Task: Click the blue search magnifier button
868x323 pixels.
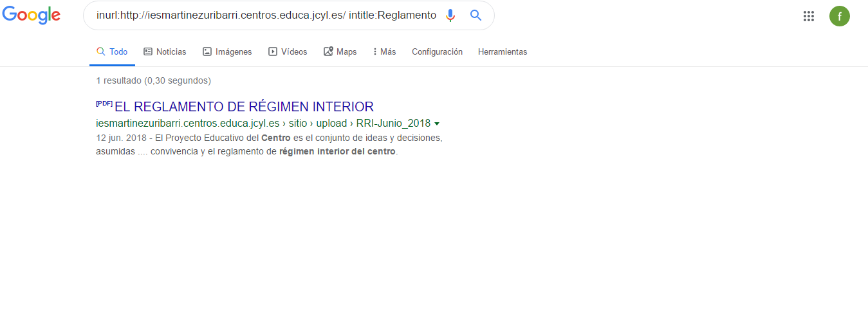Action: click(476, 15)
